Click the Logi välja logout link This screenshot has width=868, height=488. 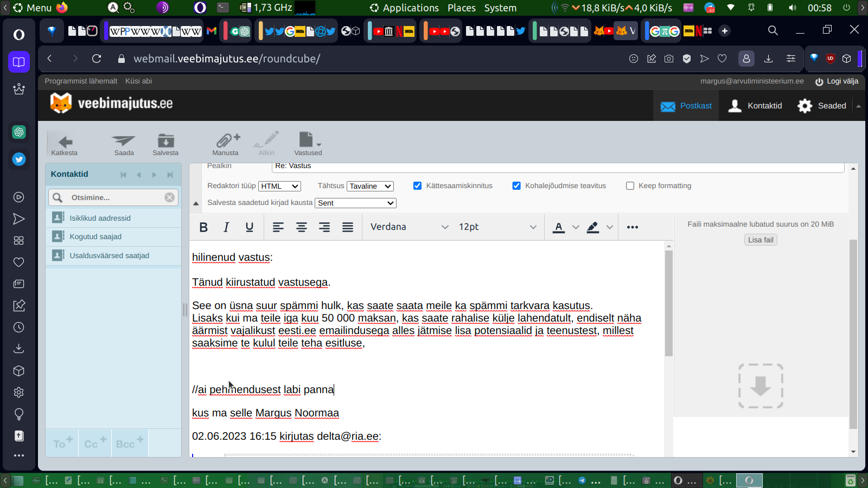(x=837, y=81)
